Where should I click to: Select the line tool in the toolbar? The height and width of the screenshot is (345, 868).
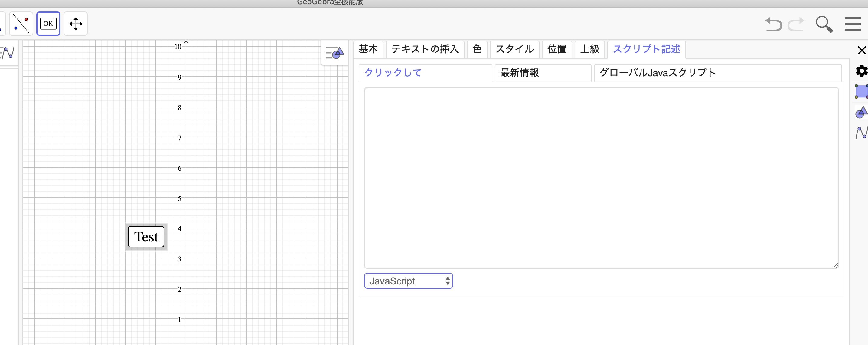[x=21, y=23]
